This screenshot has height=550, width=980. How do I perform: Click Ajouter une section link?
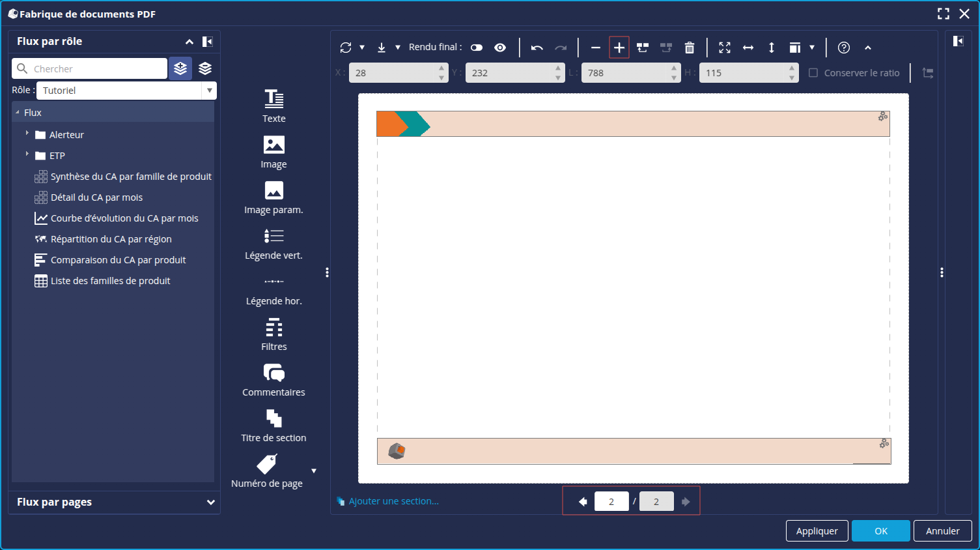[393, 501]
